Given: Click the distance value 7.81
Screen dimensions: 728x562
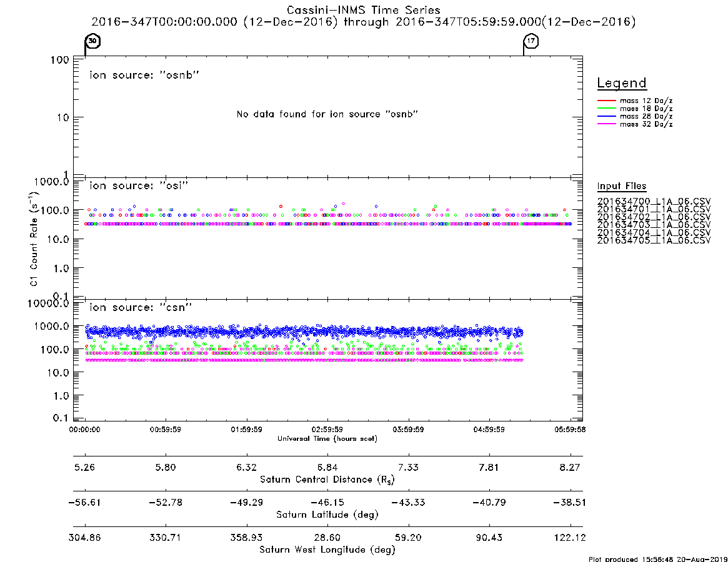Looking at the screenshot, I should pos(489,467).
